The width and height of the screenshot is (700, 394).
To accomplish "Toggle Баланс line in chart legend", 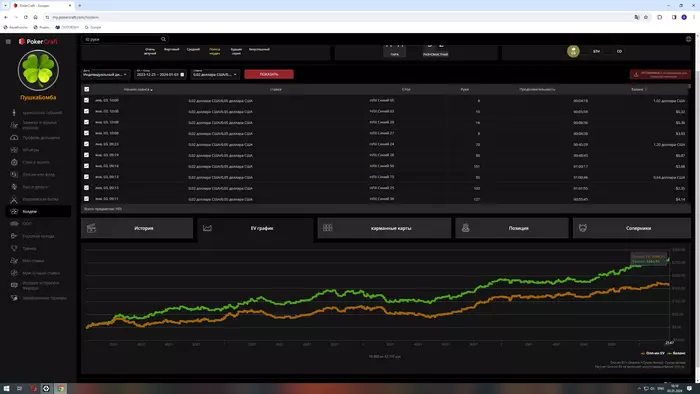I will coord(676,353).
